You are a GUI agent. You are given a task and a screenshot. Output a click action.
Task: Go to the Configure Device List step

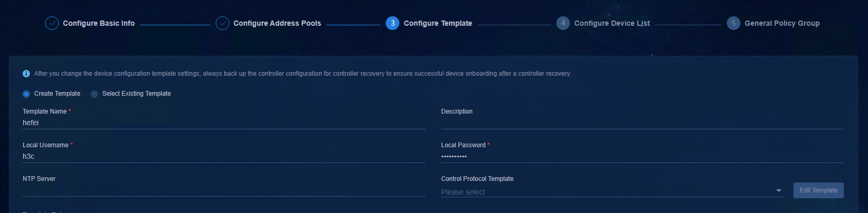[612, 23]
